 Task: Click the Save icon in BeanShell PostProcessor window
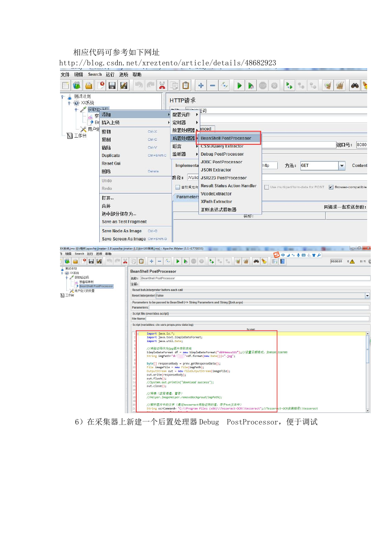click(91, 261)
